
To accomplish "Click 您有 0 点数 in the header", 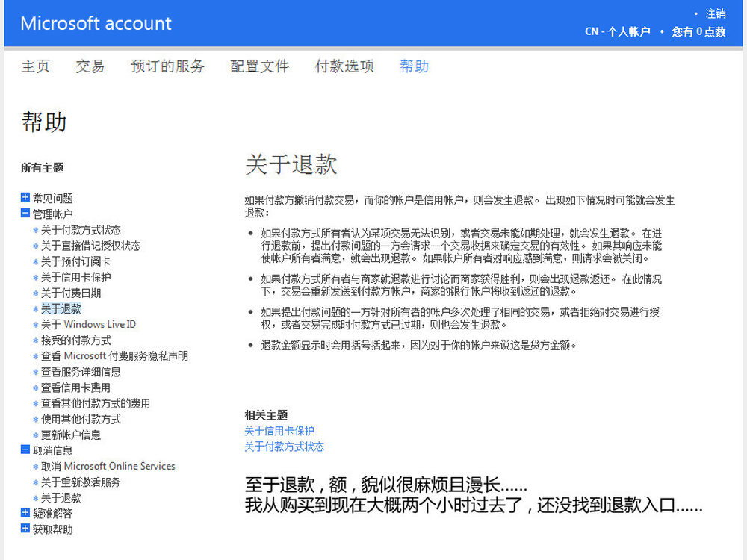I will (x=698, y=31).
